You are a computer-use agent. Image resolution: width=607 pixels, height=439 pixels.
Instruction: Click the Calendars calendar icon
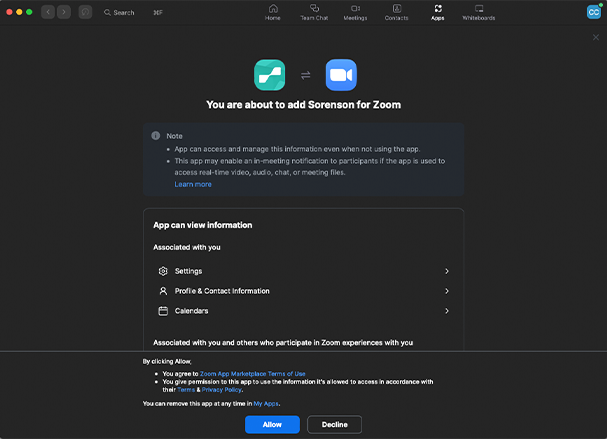click(163, 311)
